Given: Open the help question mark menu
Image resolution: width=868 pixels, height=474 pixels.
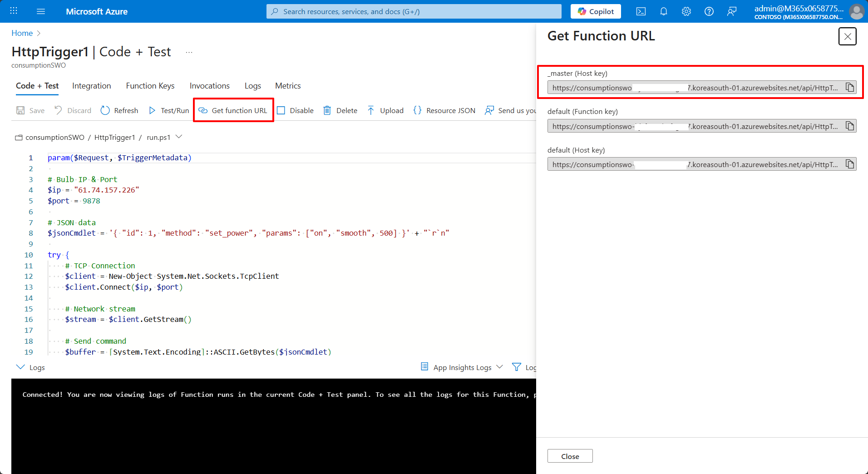Looking at the screenshot, I should coord(709,11).
